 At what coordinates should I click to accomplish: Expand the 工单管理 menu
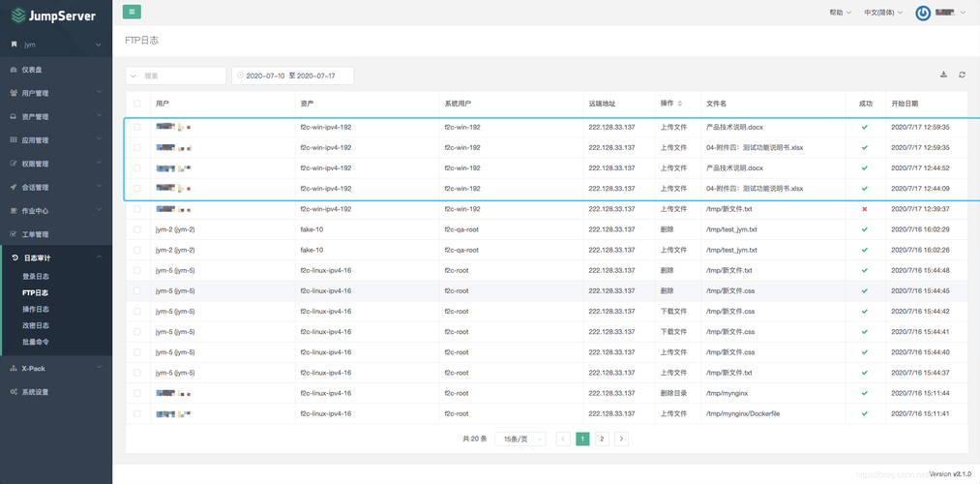(x=56, y=234)
